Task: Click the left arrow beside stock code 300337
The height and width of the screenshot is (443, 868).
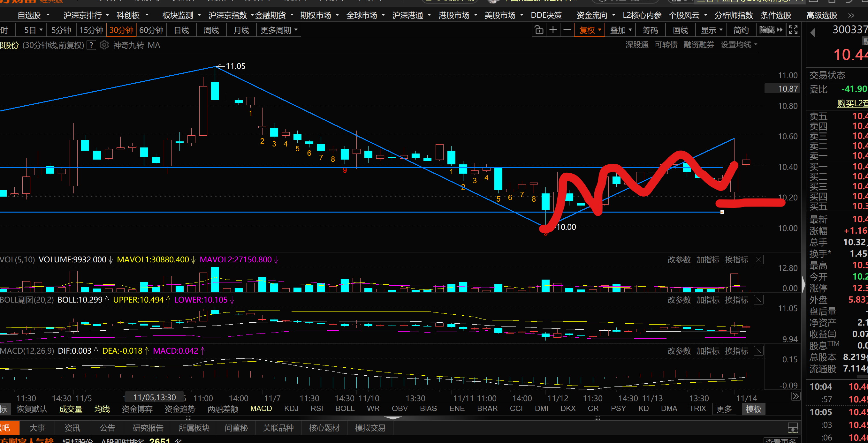Action: pyautogui.click(x=813, y=33)
